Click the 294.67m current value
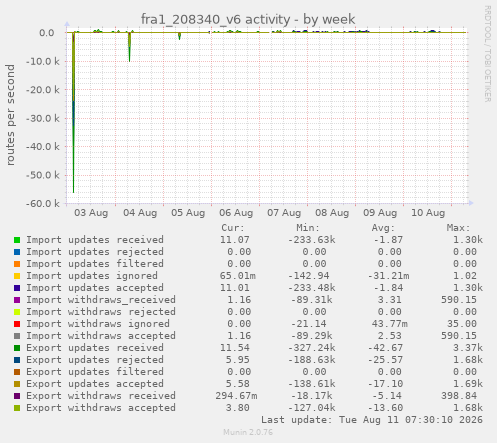Screen dimensions: 497x443 pyautogui.click(x=236, y=396)
